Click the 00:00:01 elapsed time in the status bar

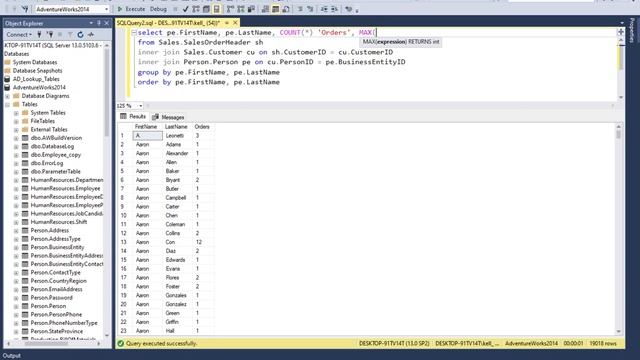click(573, 344)
